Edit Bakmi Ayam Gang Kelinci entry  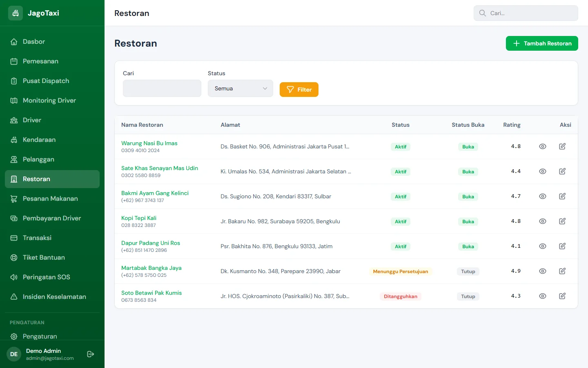click(x=562, y=196)
